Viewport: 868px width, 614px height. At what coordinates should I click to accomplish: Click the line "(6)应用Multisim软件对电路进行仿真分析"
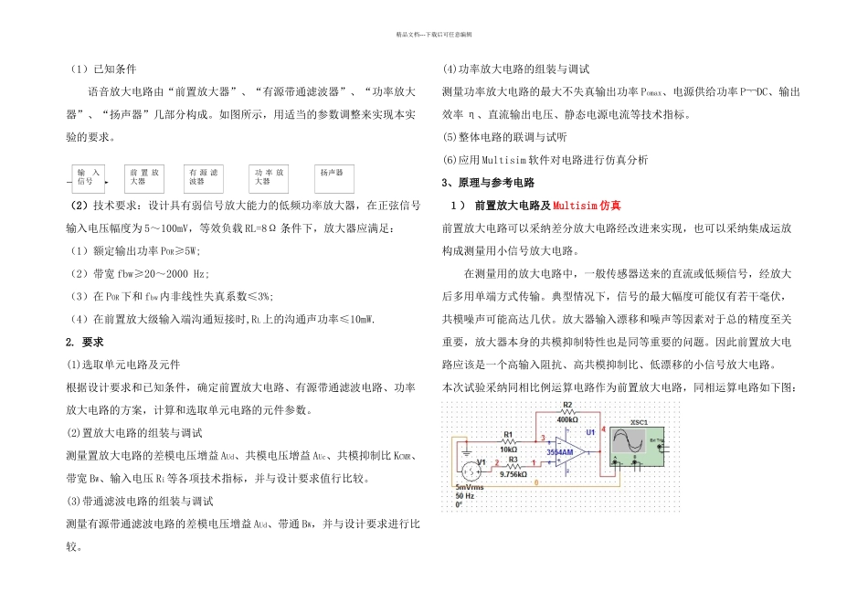tap(545, 160)
